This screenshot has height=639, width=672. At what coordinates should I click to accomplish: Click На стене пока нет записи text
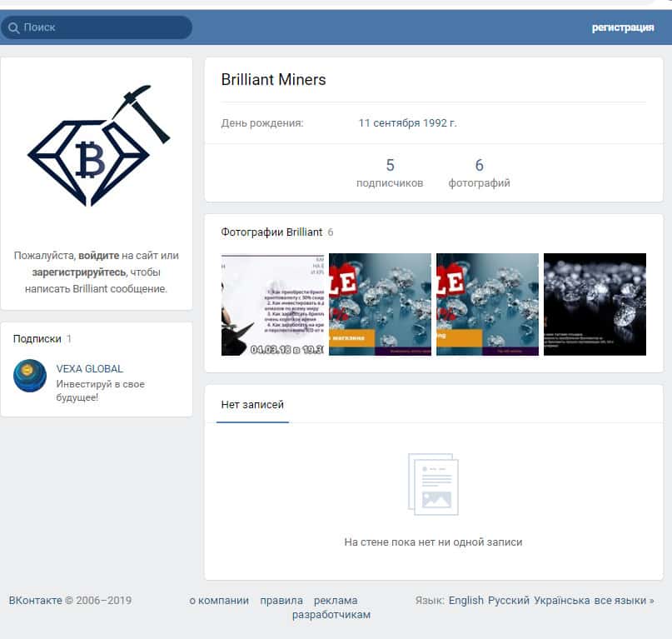click(x=433, y=542)
